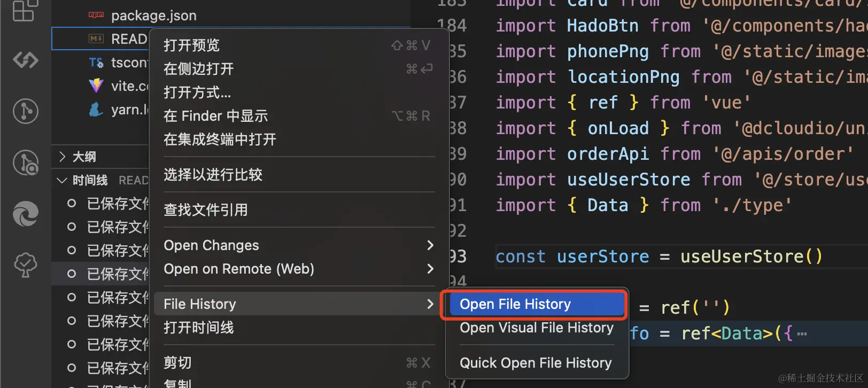Choose 查找文件引用 menu entry
This screenshot has height=388, width=868.
coord(299,210)
